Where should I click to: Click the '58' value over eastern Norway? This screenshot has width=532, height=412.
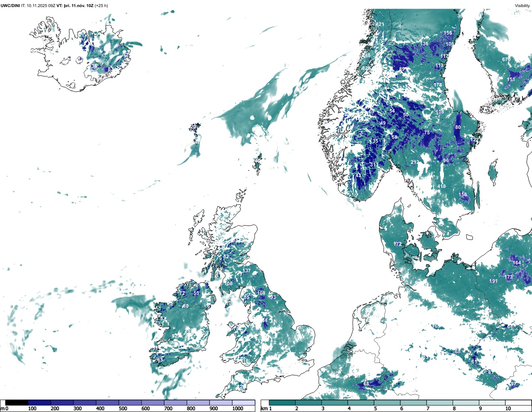tap(394, 137)
